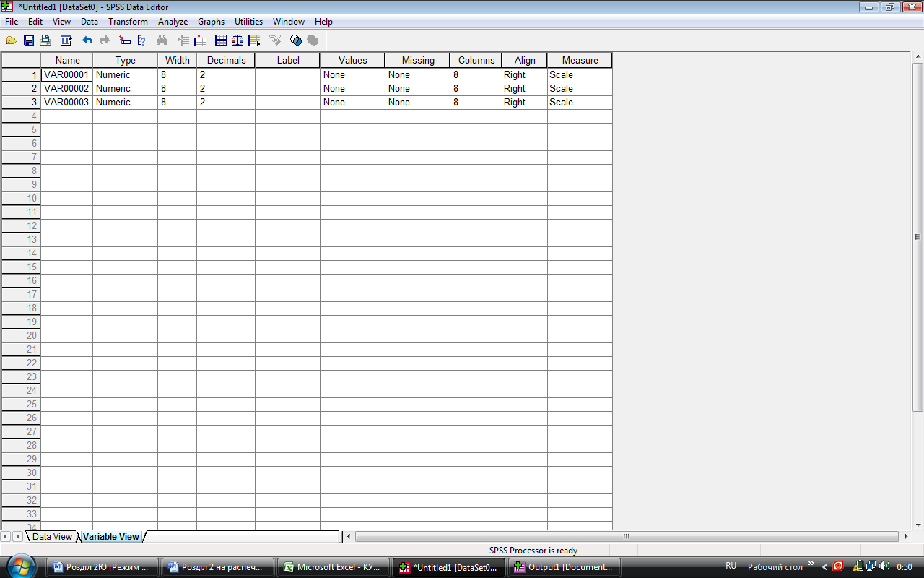Open the File menu
The height and width of the screenshot is (578, 924).
click(x=12, y=22)
